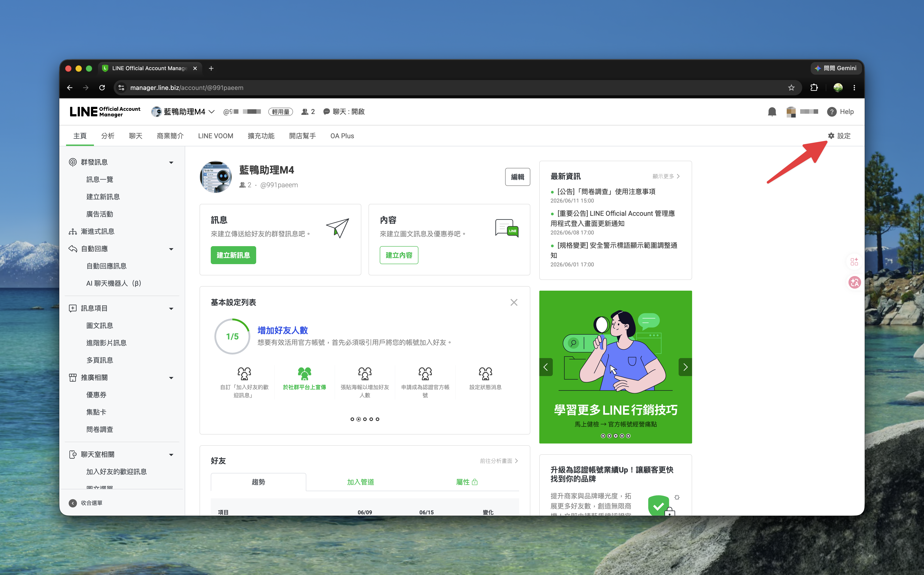Click the 1/5 progress ring
Screen dimensions: 924x575
tap(232, 337)
